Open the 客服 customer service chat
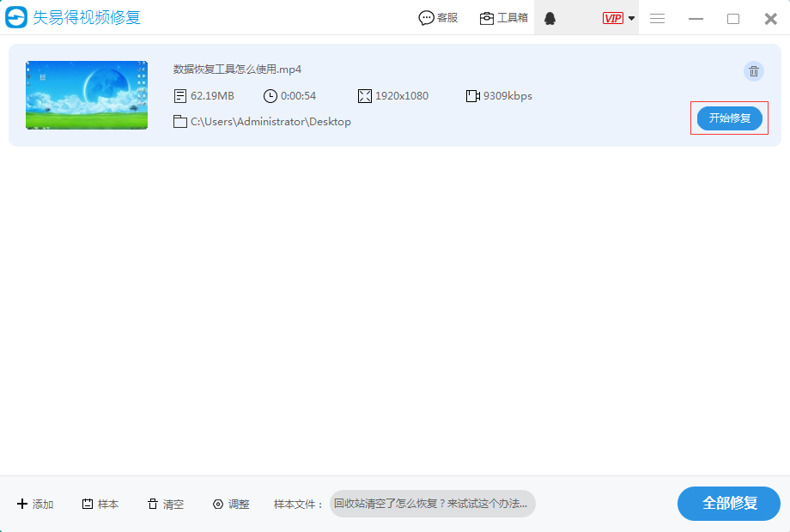790x532 pixels. 438,17
